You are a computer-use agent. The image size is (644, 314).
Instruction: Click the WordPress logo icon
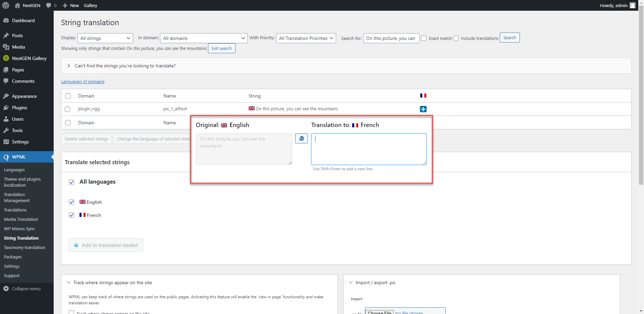pos(6,5)
